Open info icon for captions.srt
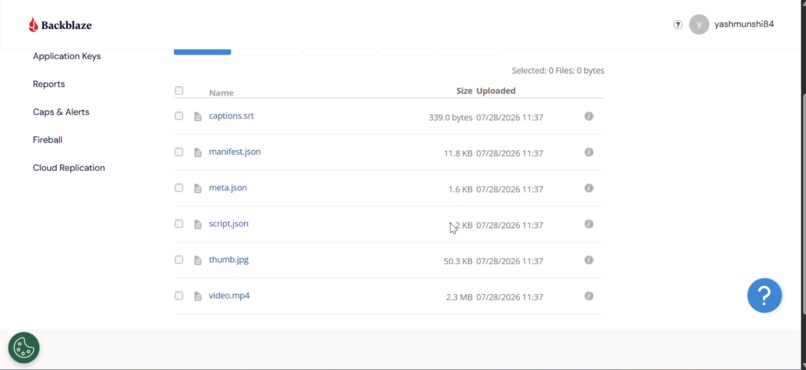This screenshot has height=370, width=806. coord(589,116)
